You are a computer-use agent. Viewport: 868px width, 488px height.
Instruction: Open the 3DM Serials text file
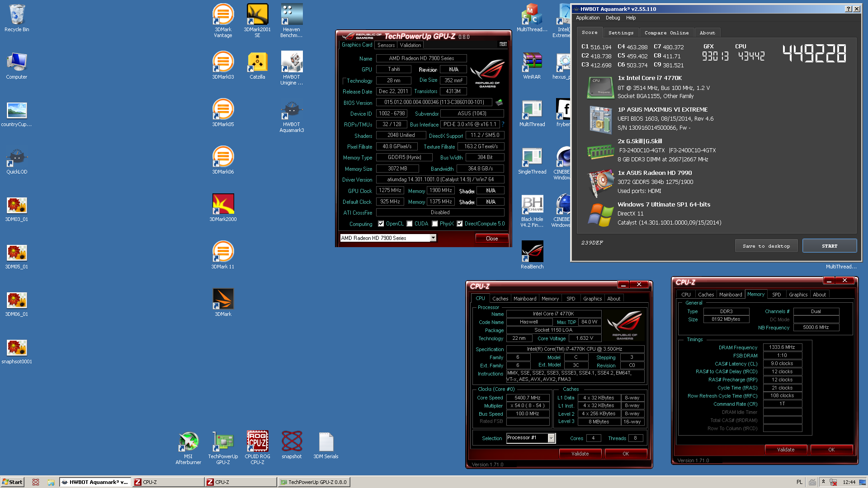[x=326, y=446]
